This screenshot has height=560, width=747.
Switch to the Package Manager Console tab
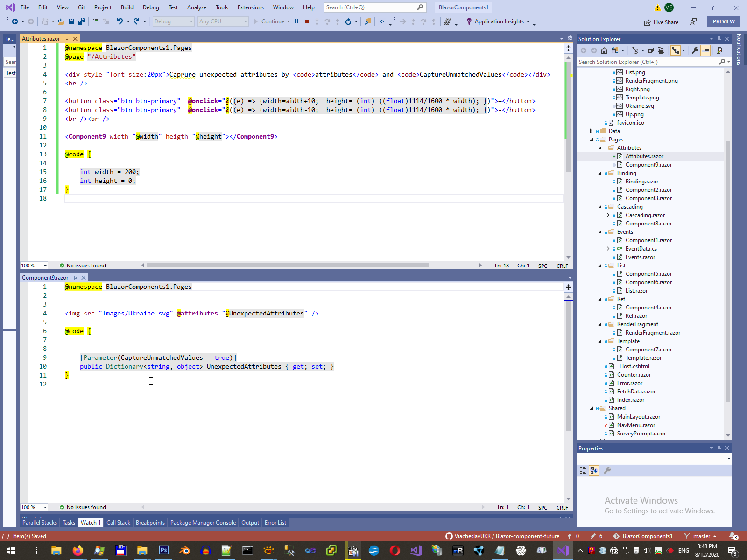[x=203, y=523]
